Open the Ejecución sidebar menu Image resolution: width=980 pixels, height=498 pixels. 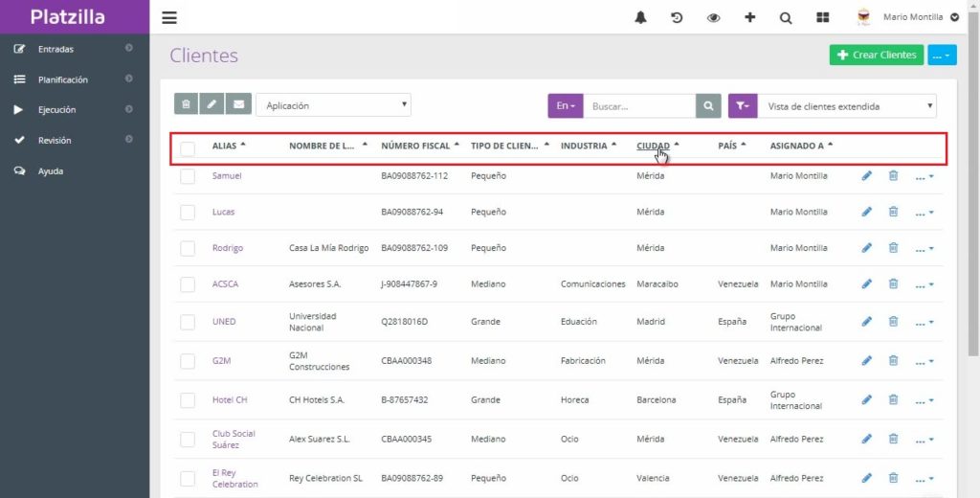75,109
